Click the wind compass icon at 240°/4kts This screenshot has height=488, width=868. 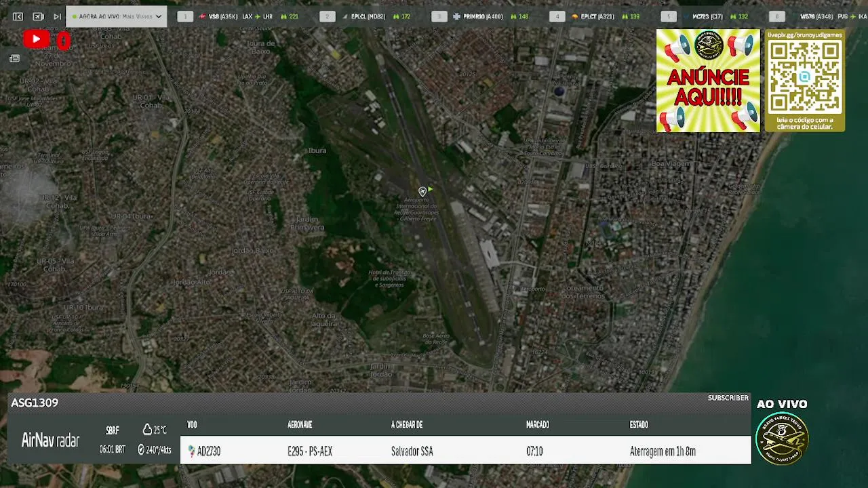(x=141, y=449)
